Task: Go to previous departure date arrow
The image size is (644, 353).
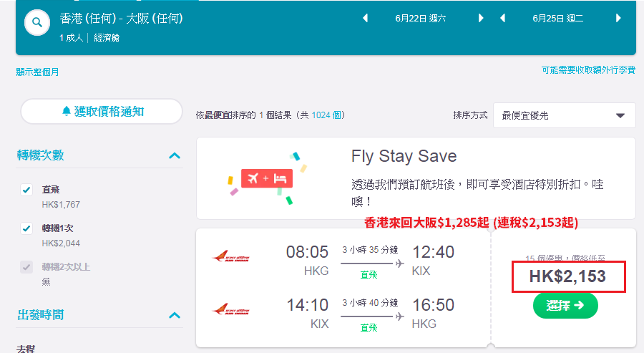Action: click(365, 18)
